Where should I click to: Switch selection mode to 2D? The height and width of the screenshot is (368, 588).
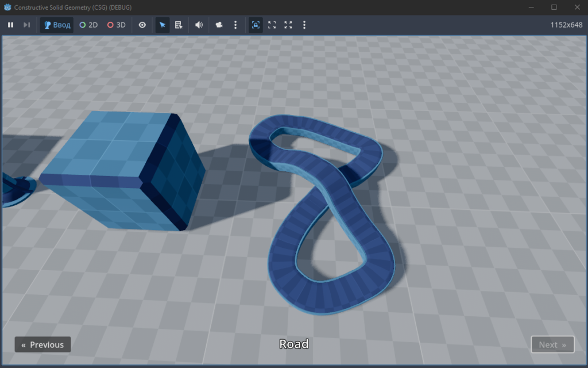[x=88, y=25]
